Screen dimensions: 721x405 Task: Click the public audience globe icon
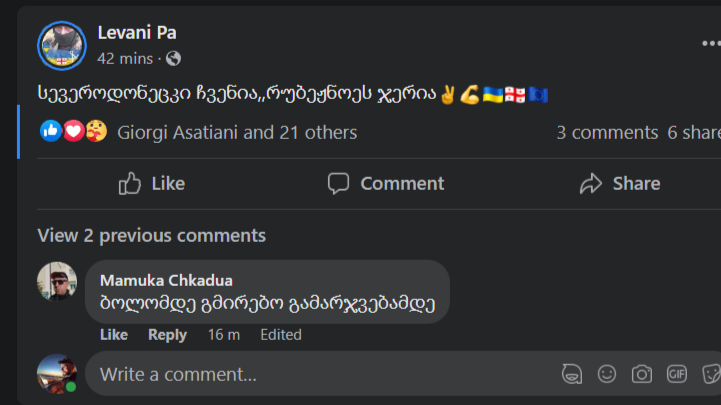pyautogui.click(x=173, y=59)
